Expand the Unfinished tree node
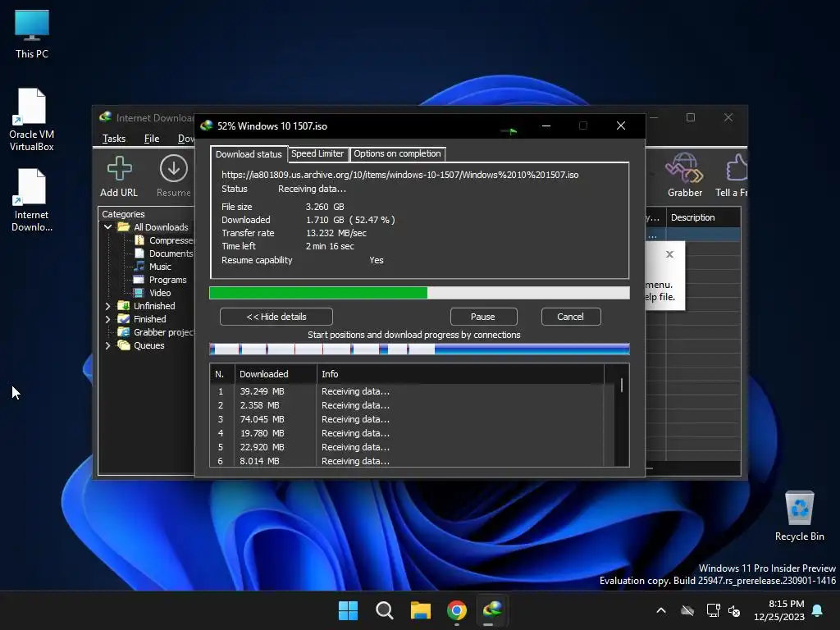840x630 pixels. (x=107, y=306)
